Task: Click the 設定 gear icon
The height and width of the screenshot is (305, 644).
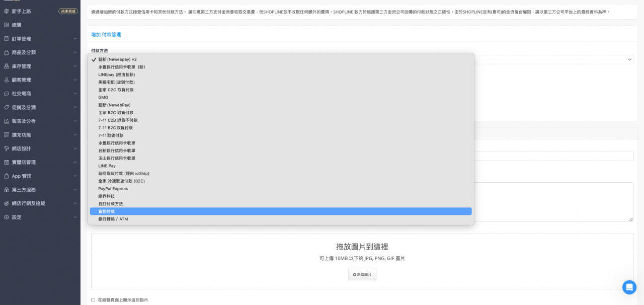Action: 6,217
